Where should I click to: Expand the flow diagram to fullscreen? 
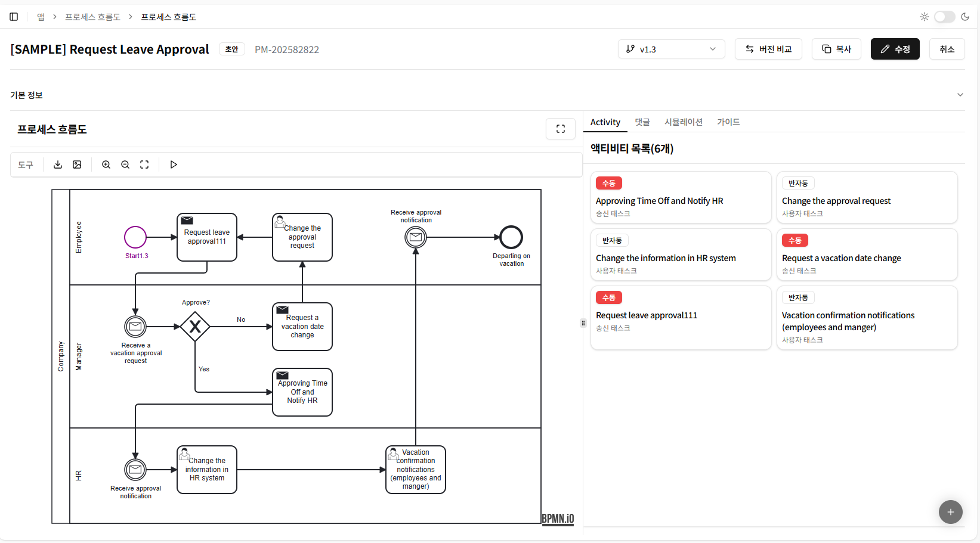560,129
